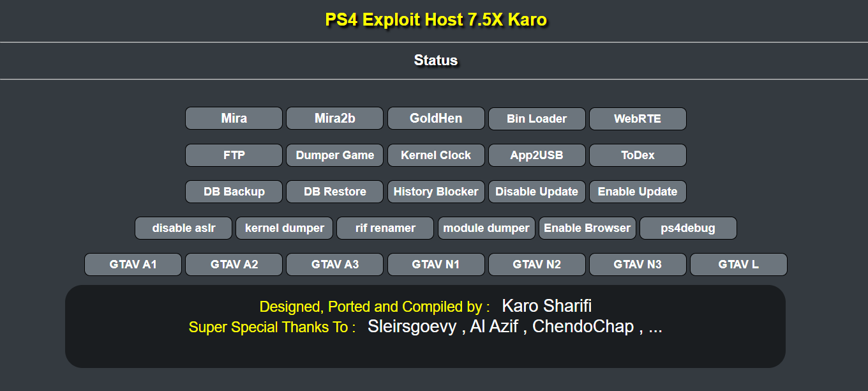Open the Bin Loader
The width and height of the screenshot is (868, 391).
537,118
